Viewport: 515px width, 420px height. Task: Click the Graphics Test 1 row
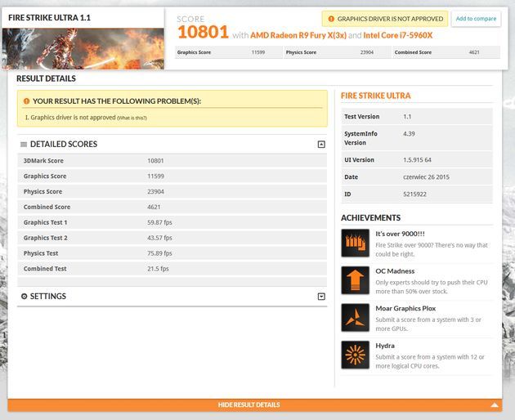[x=172, y=222]
